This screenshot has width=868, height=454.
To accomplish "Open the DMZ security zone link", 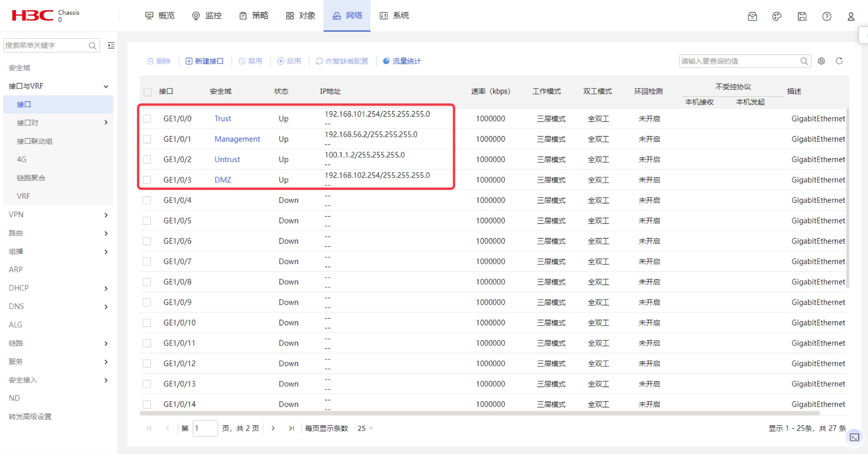I will coord(223,180).
